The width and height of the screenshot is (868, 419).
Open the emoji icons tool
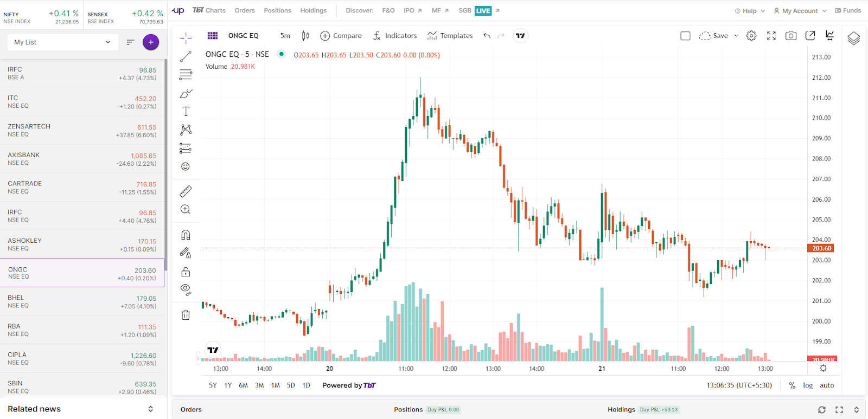click(x=186, y=166)
